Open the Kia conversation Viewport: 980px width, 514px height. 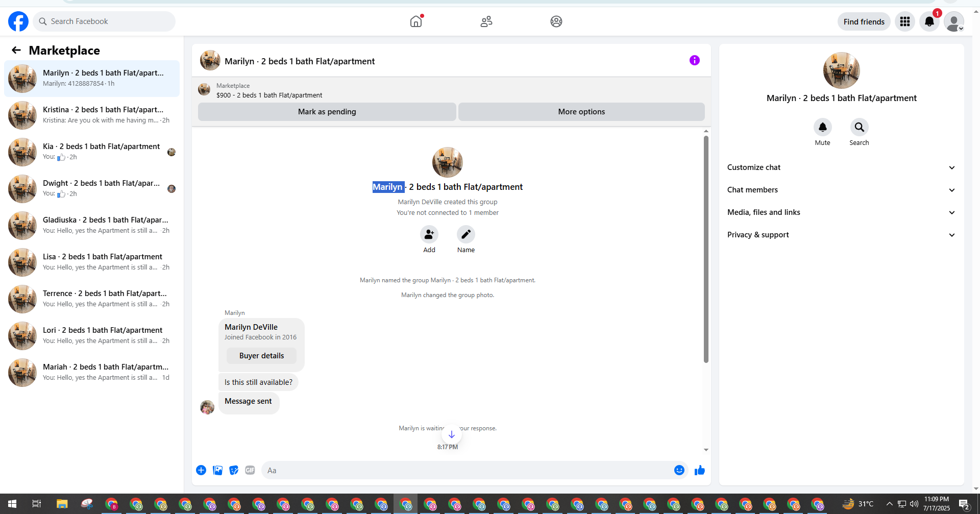[x=92, y=152]
